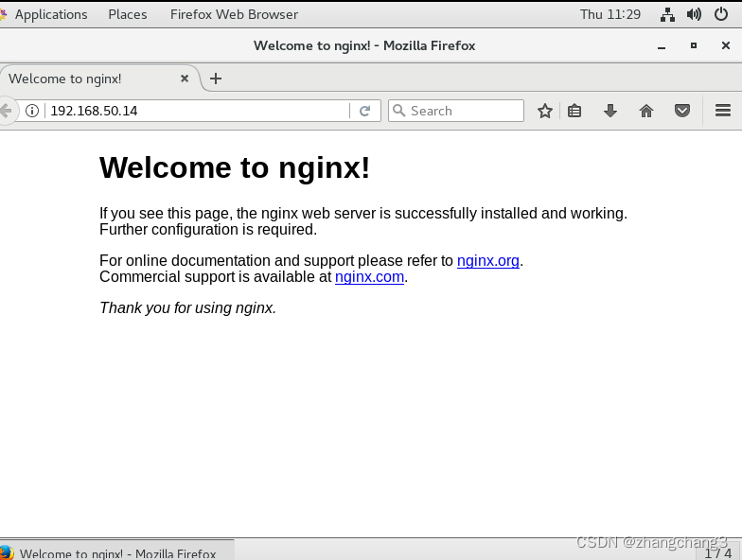Open the power menu icon
Viewport: 742px width, 560px height.
721,15
